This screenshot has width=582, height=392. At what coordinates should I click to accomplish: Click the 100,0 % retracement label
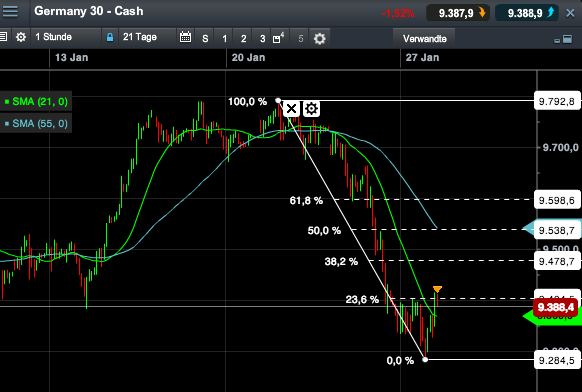(248, 102)
